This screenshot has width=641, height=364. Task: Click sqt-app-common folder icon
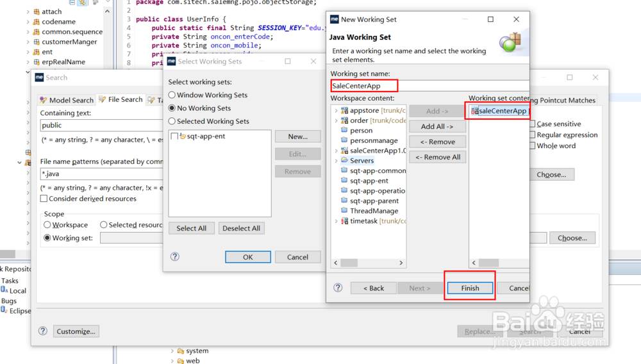click(x=344, y=170)
